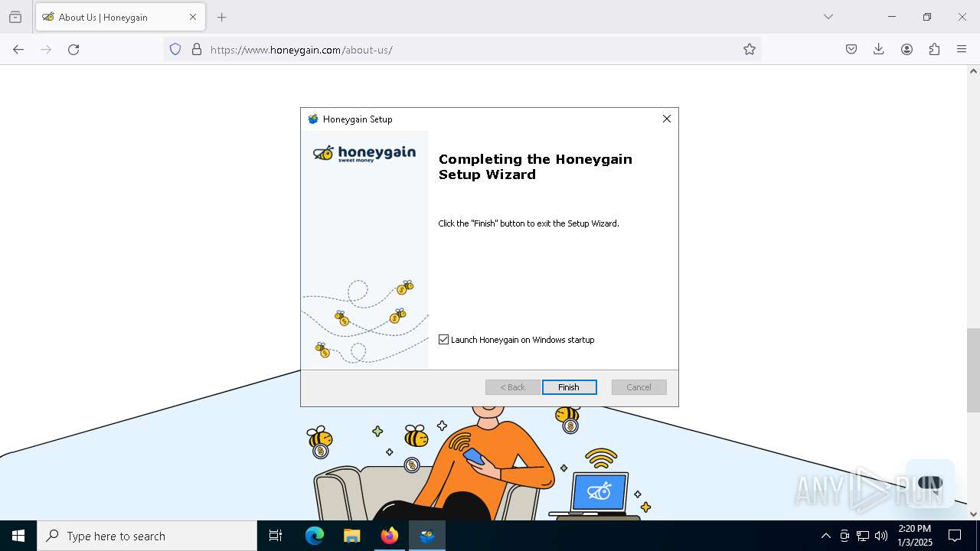Go back in Firefox history

pos(18,50)
